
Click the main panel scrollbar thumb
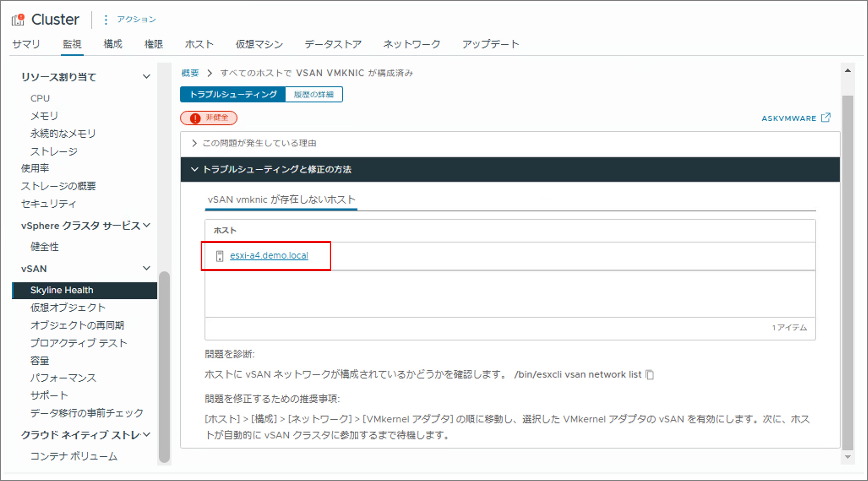pos(847,273)
